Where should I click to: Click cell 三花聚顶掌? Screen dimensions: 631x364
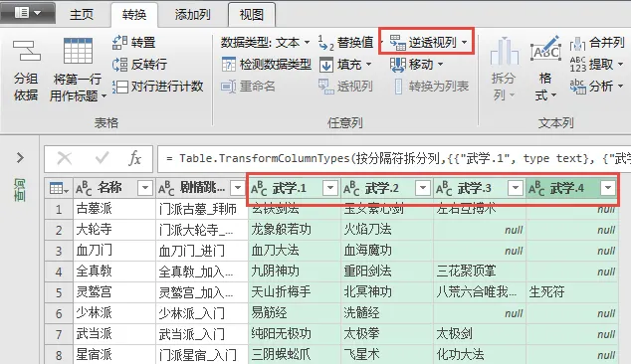(x=480, y=272)
